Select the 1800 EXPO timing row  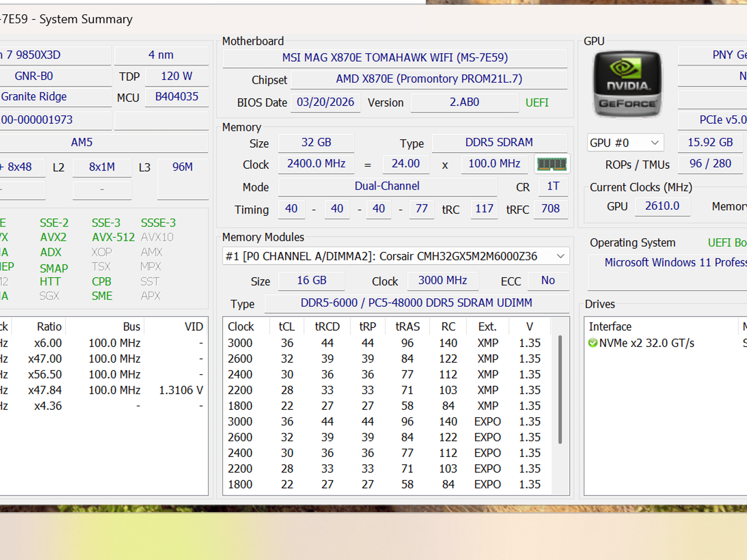(x=387, y=484)
